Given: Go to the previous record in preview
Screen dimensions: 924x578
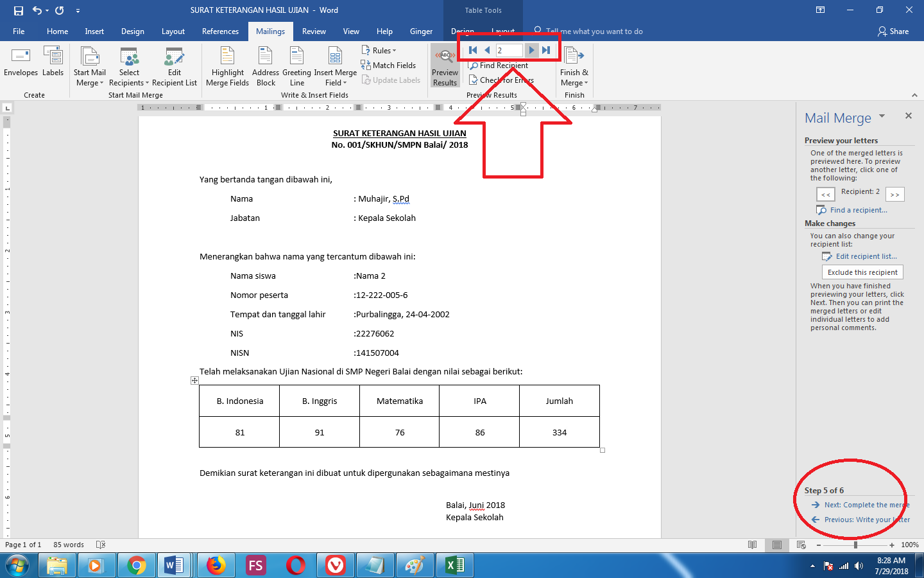Looking at the screenshot, I should point(487,50).
